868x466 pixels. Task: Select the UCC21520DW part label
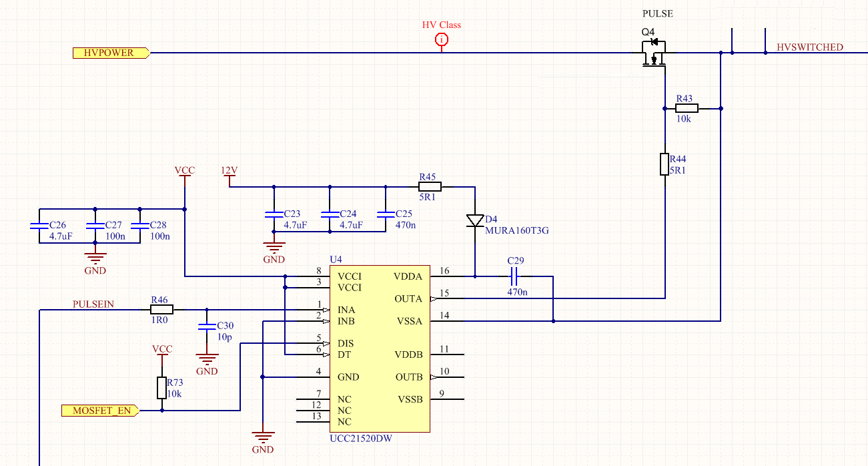(360, 438)
